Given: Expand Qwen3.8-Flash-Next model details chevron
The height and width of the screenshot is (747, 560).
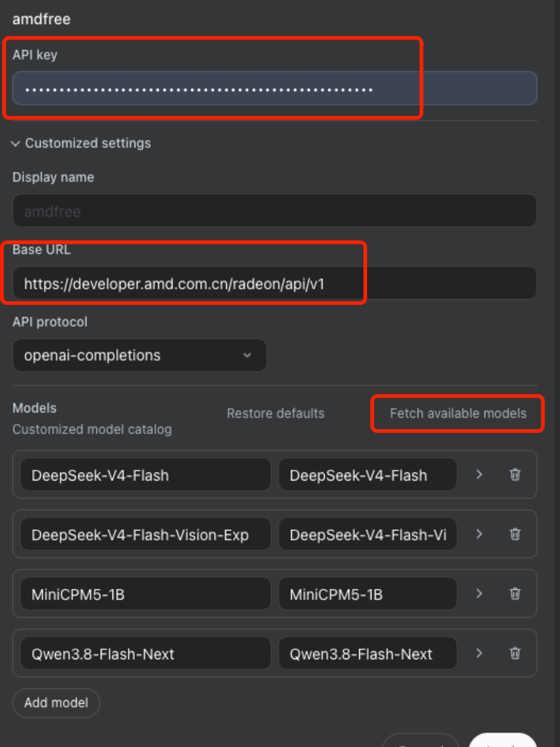Looking at the screenshot, I should (x=479, y=653).
